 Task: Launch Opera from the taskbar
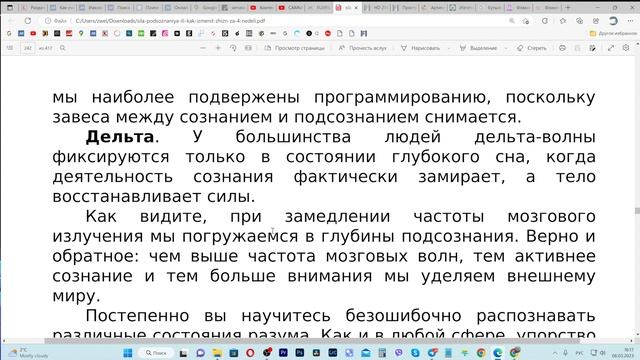pyautogui.click(x=250, y=353)
